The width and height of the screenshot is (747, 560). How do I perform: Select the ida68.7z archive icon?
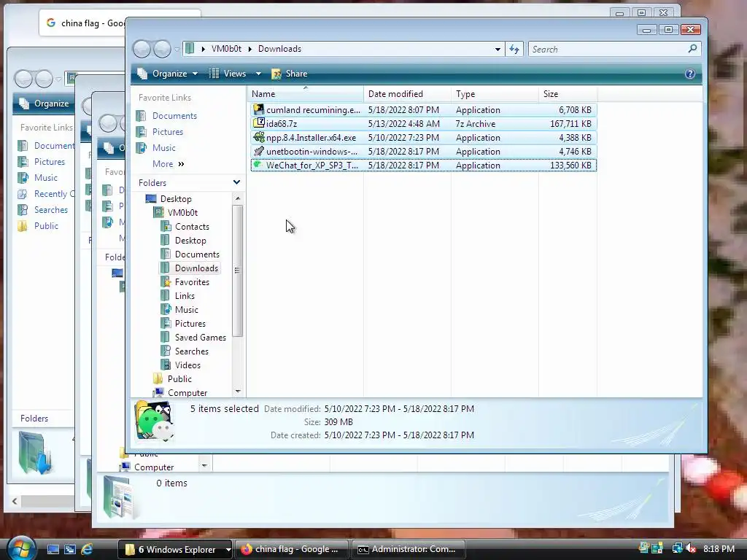coord(258,123)
